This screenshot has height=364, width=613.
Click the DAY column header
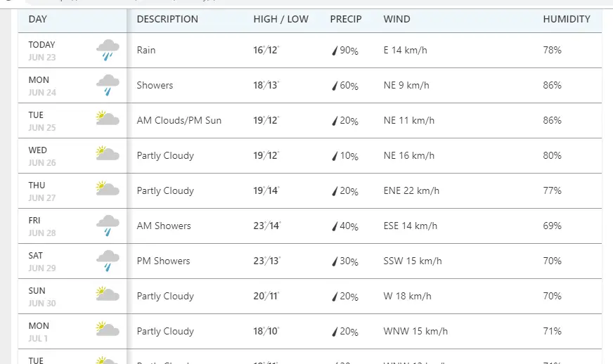(x=37, y=19)
